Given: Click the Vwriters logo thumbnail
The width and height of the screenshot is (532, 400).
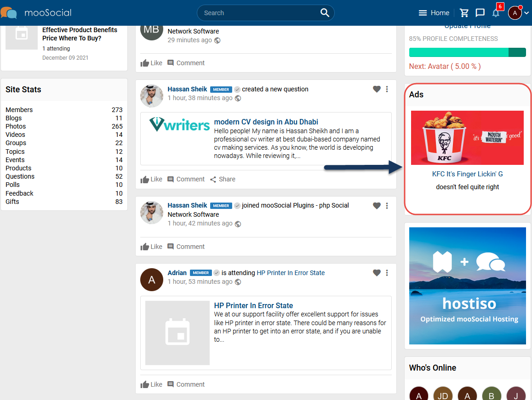Looking at the screenshot, I should coord(179,124).
